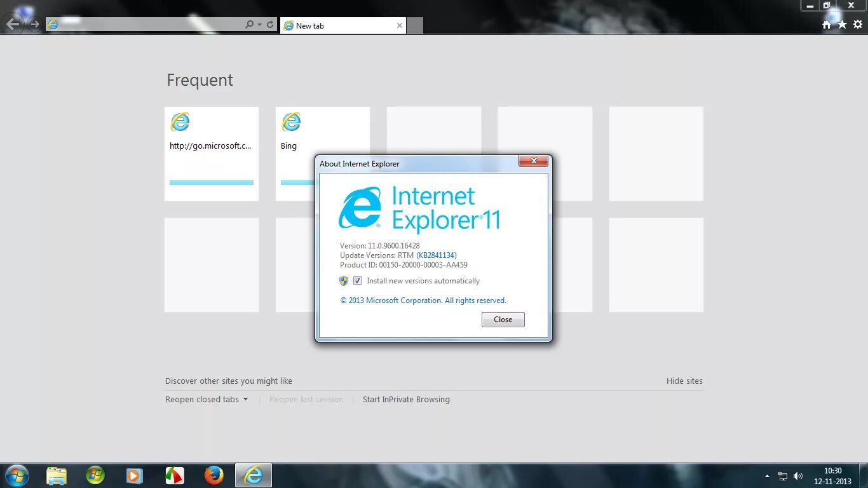Click Start InPrivate Browsing
The image size is (868, 488).
[x=406, y=400]
